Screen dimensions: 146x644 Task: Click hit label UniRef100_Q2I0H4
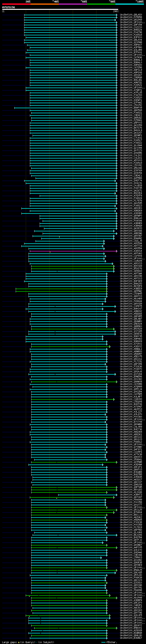click(131, 148)
